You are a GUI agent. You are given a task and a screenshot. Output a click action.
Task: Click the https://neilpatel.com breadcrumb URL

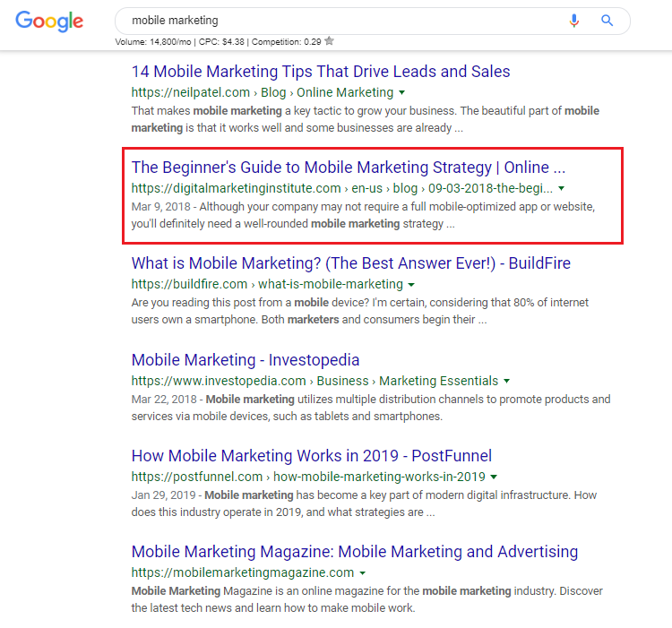point(188,92)
